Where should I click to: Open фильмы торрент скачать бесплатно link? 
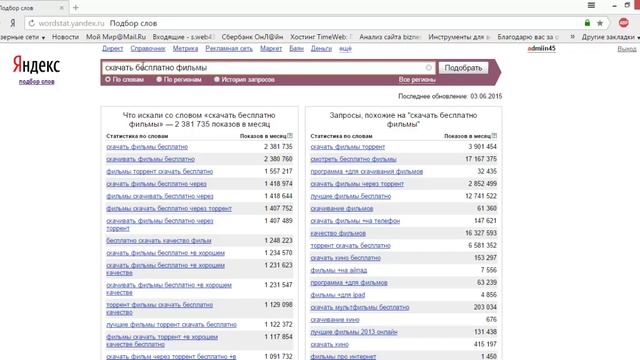160,171
